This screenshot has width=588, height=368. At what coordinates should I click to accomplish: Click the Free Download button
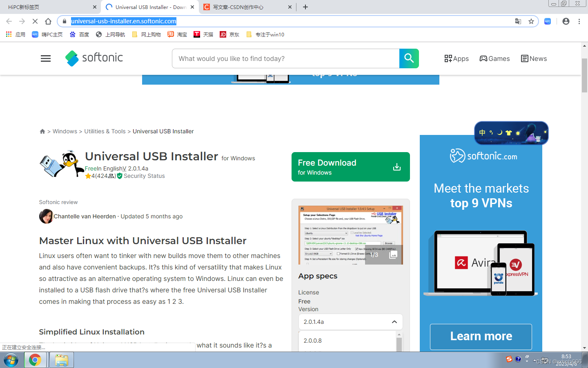click(350, 167)
